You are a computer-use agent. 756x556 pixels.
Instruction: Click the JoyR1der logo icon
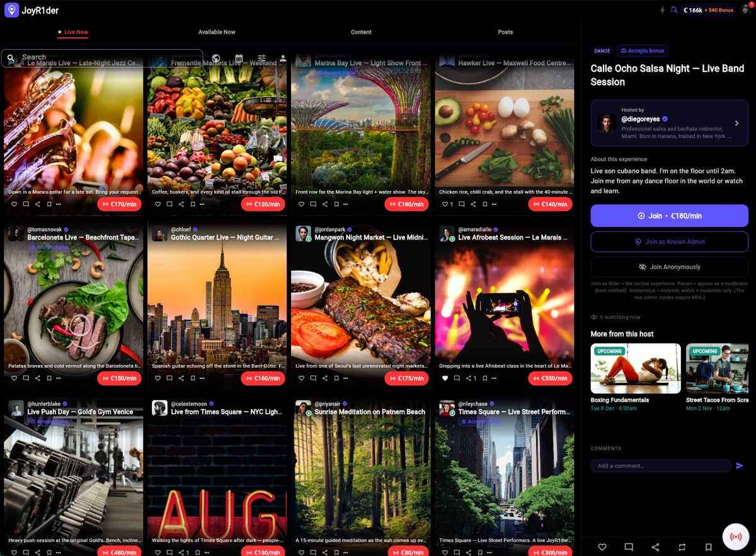11,10
